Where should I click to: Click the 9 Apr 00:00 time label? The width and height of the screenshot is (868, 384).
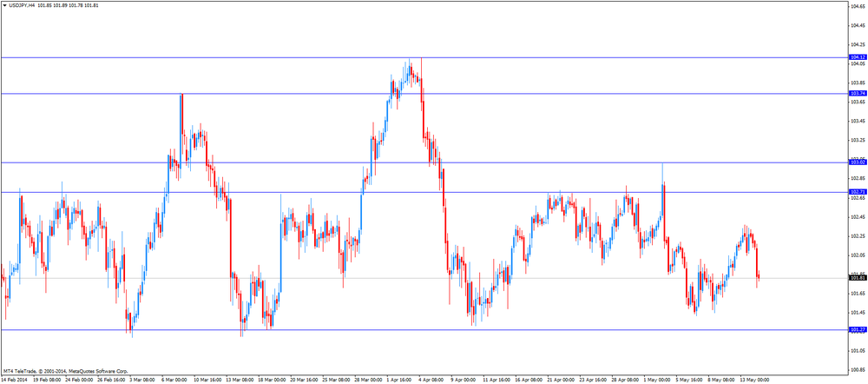pyautogui.click(x=464, y=381)
